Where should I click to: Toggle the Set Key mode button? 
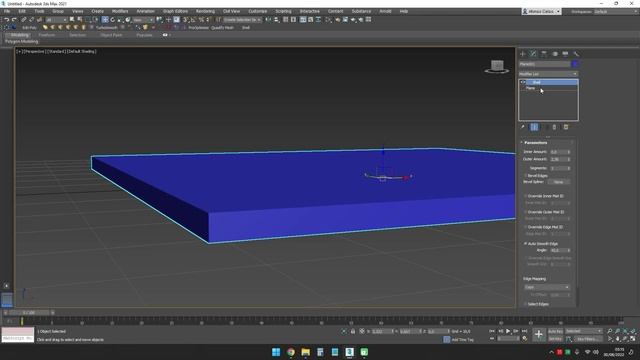pyautogui.click(x=555, y=339)
